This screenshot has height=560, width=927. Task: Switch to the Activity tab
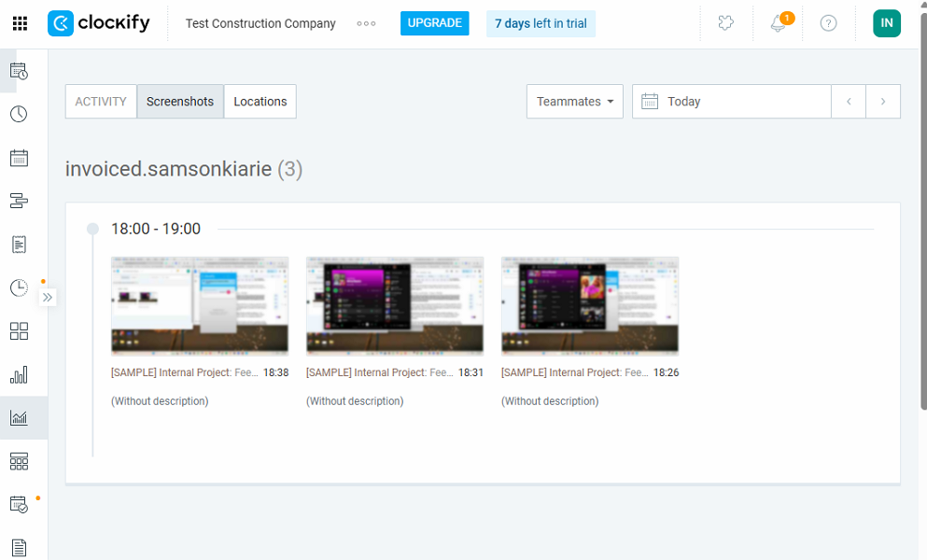click(x=100, y=101)
